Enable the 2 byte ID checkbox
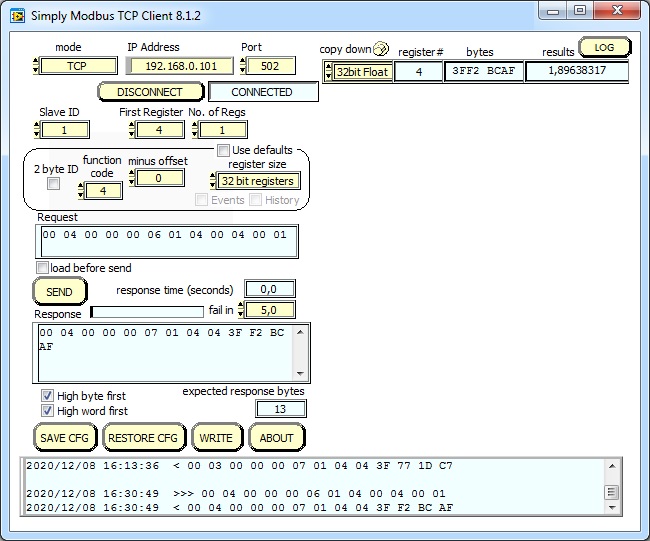 [53, 183]
